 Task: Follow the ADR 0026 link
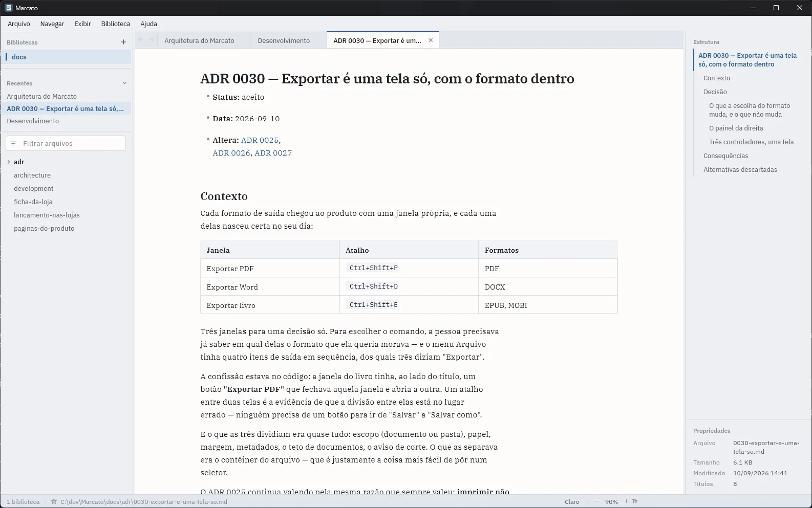[231, 153]
